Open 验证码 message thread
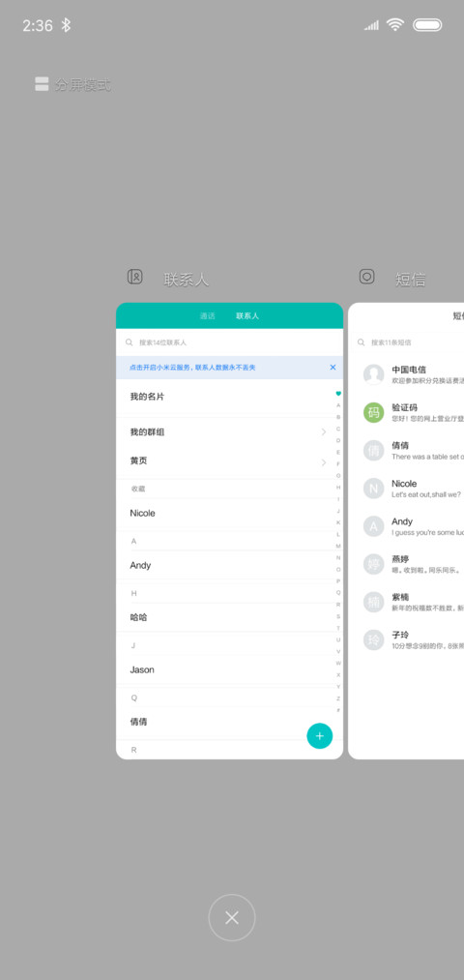The width and height of the screenshot is (464, 980). [x=406, y=412]
